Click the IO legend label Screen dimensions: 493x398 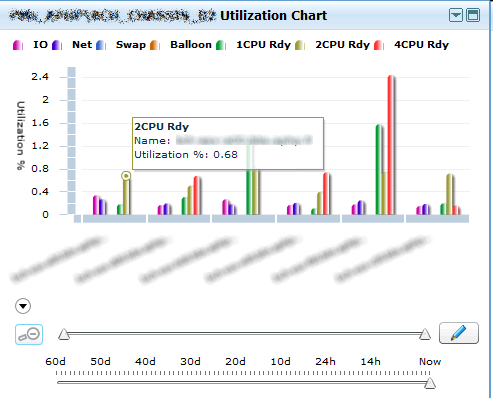tap(40, 44)
